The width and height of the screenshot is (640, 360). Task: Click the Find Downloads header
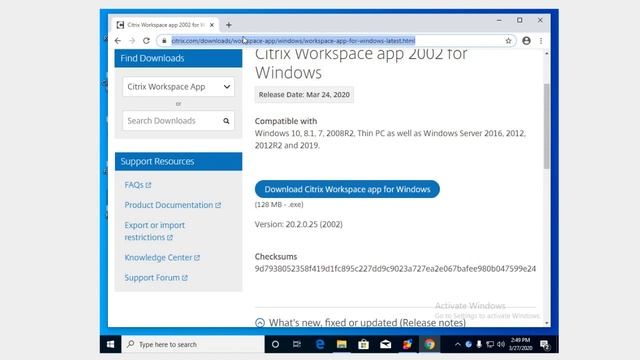[178, 58]
